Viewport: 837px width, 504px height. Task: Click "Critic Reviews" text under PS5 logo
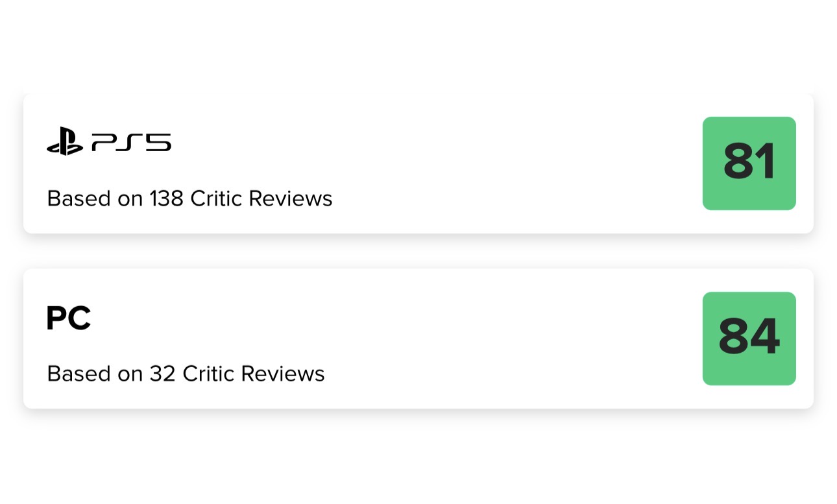261,198
